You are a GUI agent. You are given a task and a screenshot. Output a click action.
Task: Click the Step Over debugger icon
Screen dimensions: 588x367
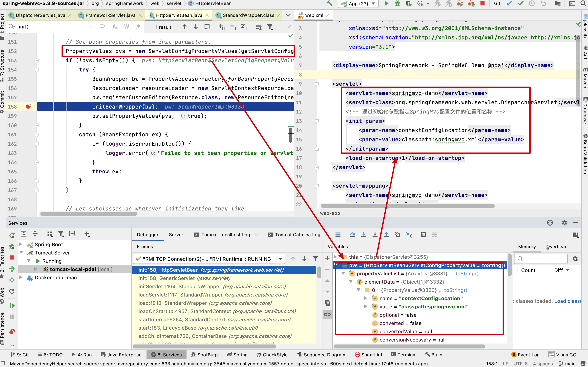[353, 235]
